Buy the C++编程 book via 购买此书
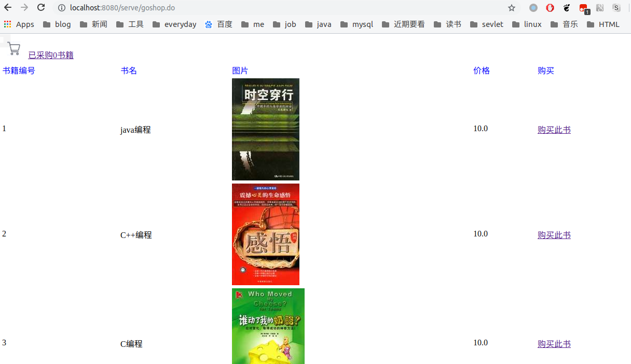This screenshot has height=364, width=631. (x=554, y=235)
